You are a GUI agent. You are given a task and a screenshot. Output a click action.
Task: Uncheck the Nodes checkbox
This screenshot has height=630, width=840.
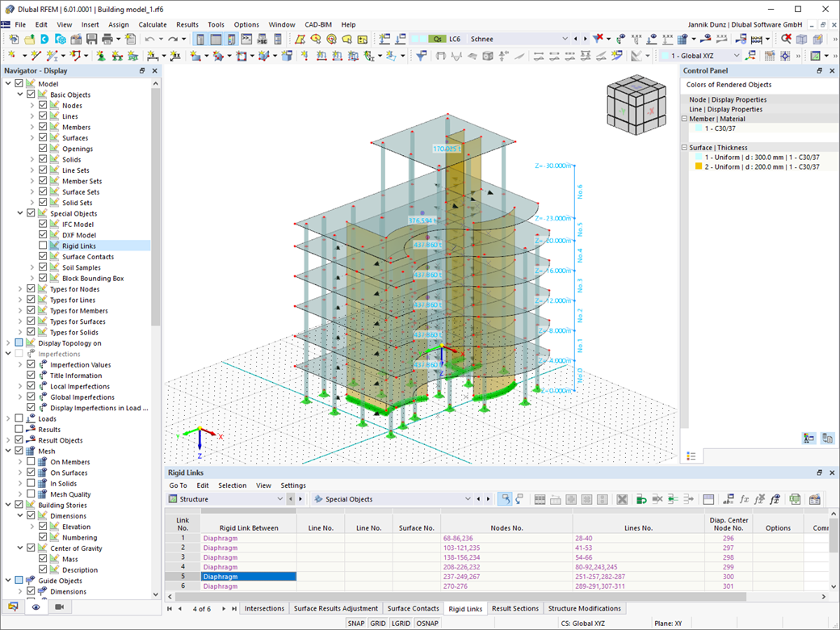click(43, 105)
